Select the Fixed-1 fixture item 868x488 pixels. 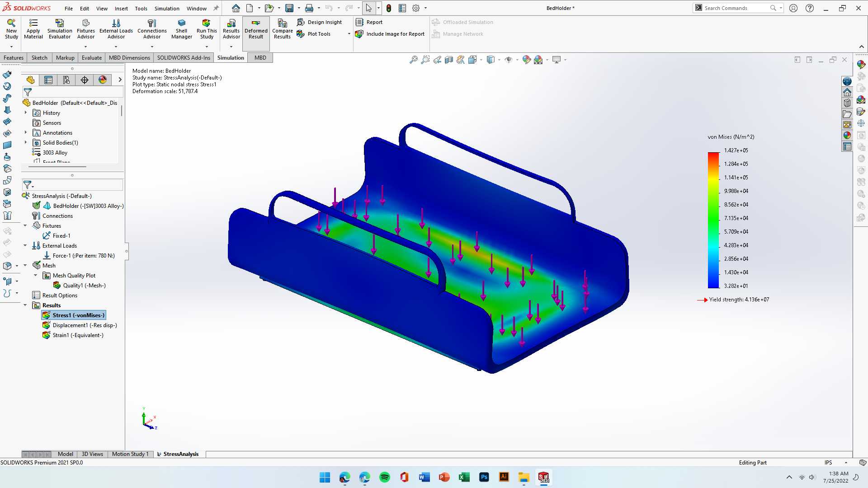(x=57, y=236)
